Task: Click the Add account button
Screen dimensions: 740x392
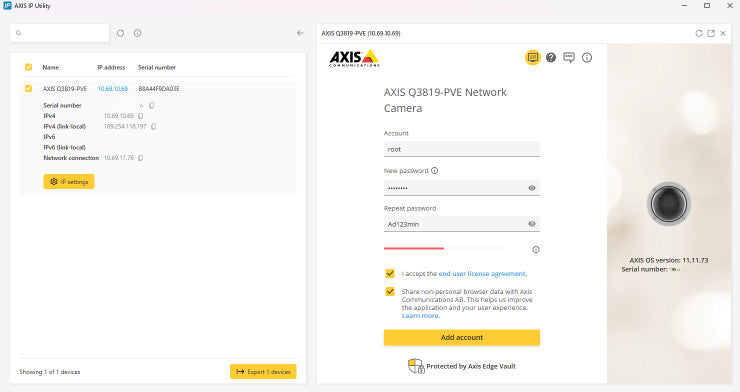Action: 462,337
